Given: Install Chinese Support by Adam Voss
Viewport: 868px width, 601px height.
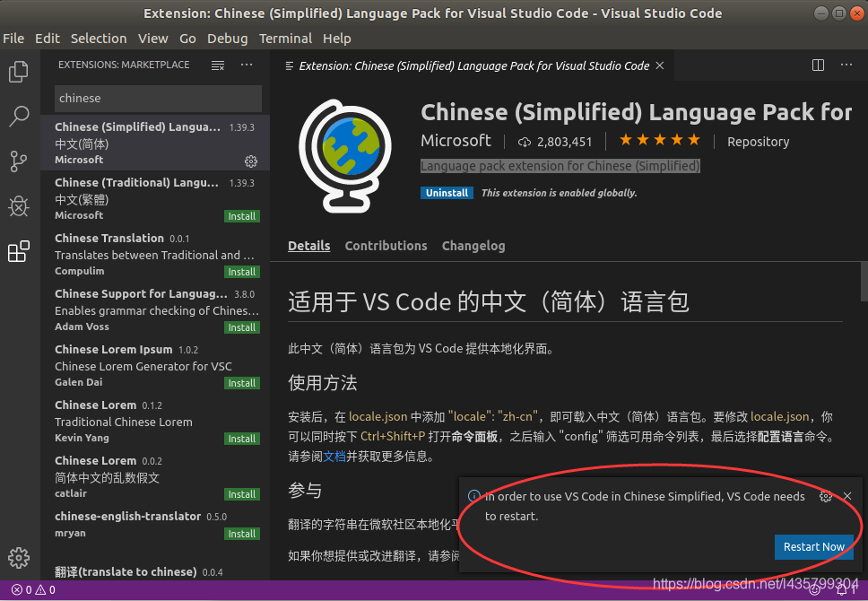Looking at the screenshot, I should (242, 327).
